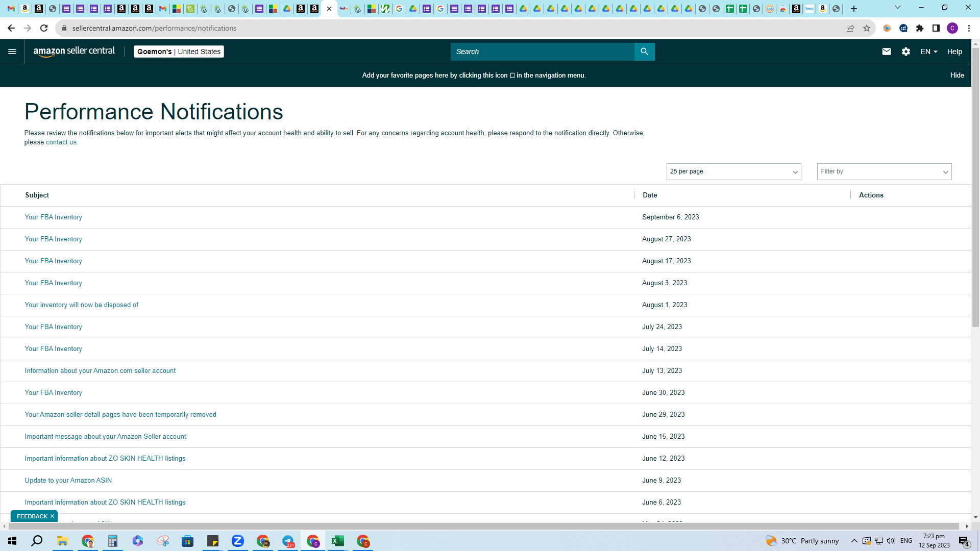Viewport: 980px width, 551px height.
Task: Open the Chrome profile avatar
Action: point(952,28)
